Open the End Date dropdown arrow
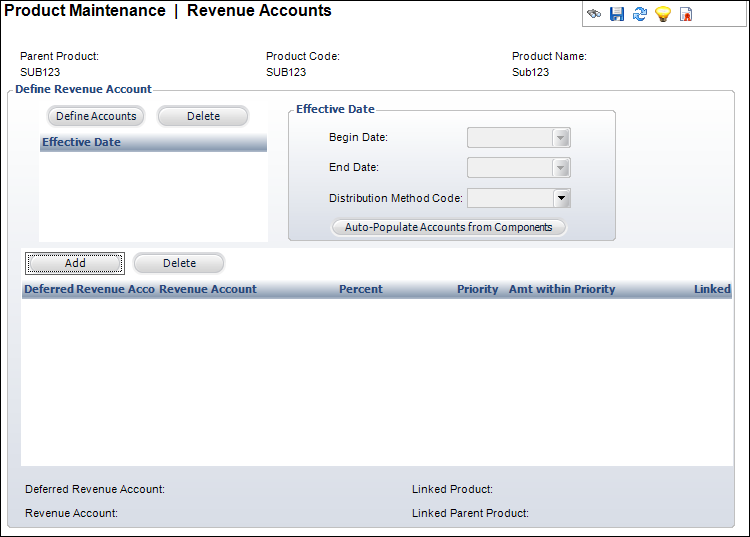Viewport: 750px width, 537px height. tap(561, 168)
